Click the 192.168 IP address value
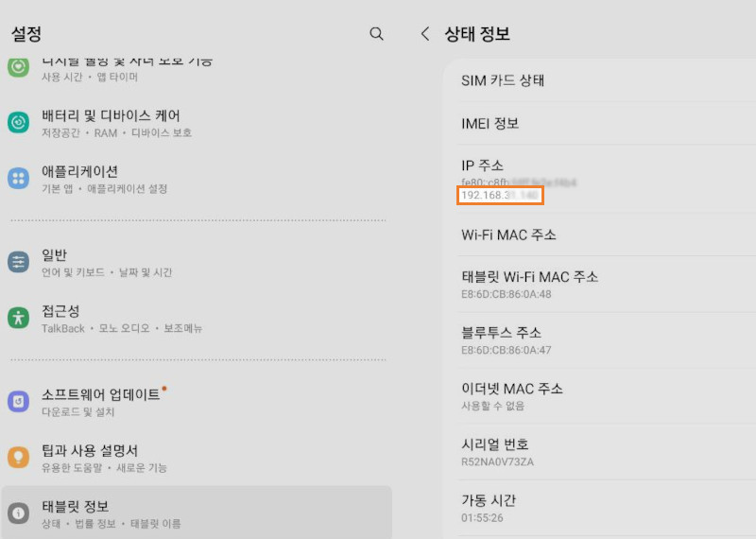 pyautogui.click(x=500, y=195)
